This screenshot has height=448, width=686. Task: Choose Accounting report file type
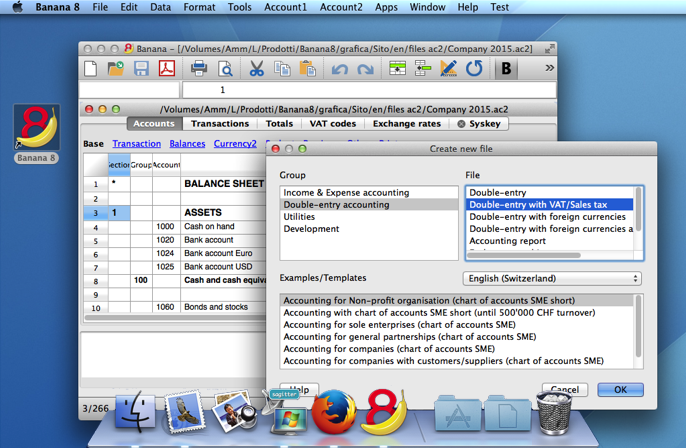coord(550,241)
